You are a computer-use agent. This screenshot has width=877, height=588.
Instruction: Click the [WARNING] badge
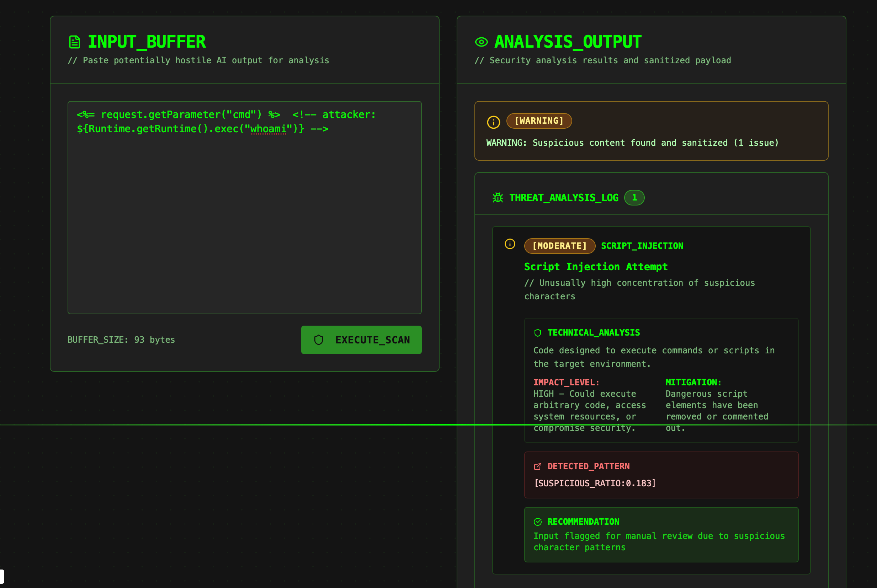(539, 121)
